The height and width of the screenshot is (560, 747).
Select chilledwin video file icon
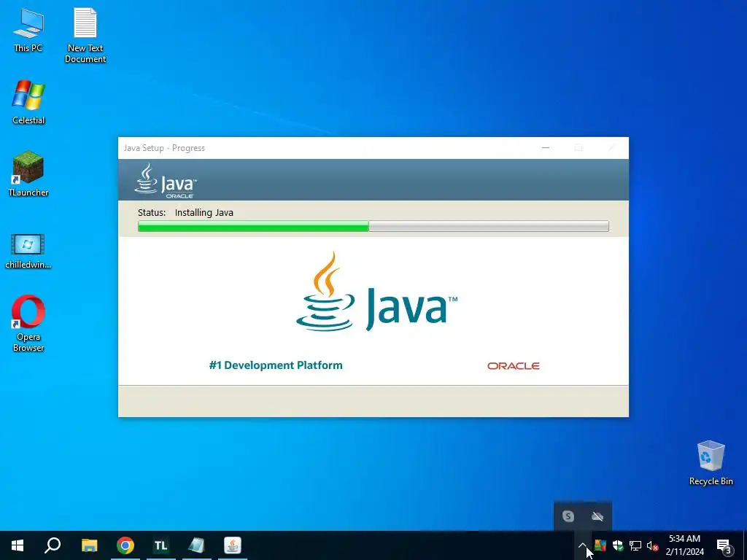[x=28, y=251]
